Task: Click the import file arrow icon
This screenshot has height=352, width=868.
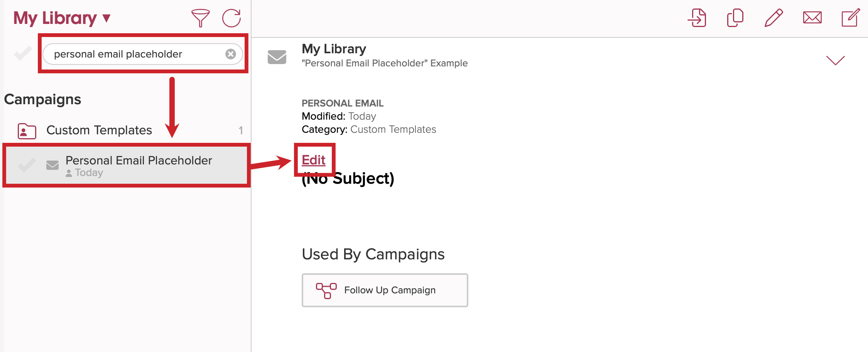Action: [x=697, y=18]
